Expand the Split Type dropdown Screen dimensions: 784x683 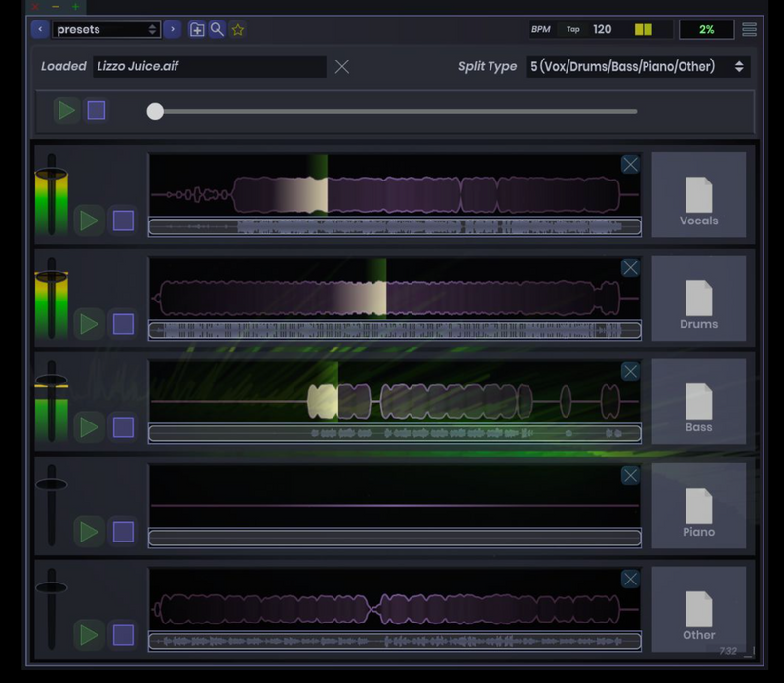(637, 66)
